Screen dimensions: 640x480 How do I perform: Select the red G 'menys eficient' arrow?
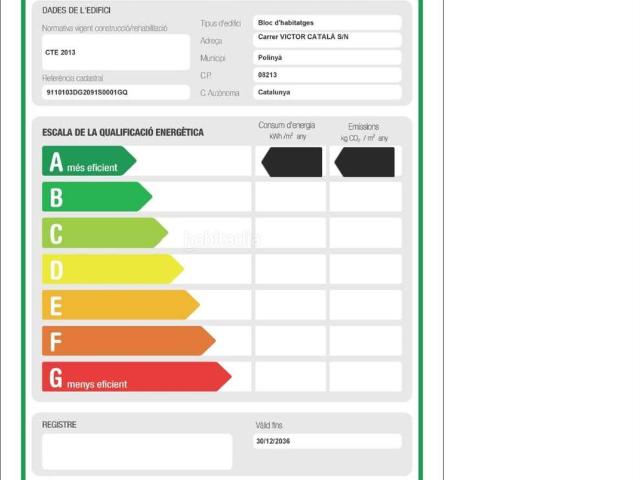pos(136,377)
